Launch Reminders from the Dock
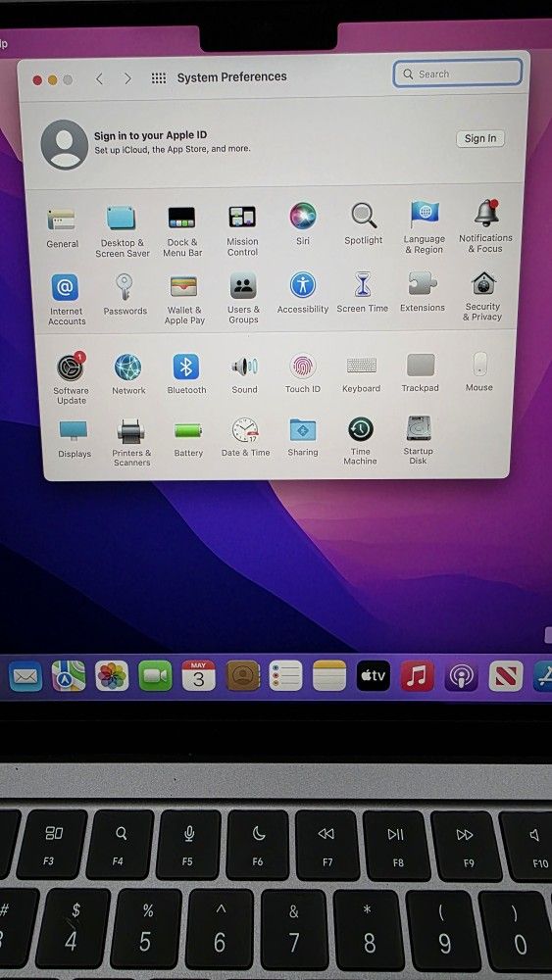Viewport: 552px width, 980px height. point(285,675)
